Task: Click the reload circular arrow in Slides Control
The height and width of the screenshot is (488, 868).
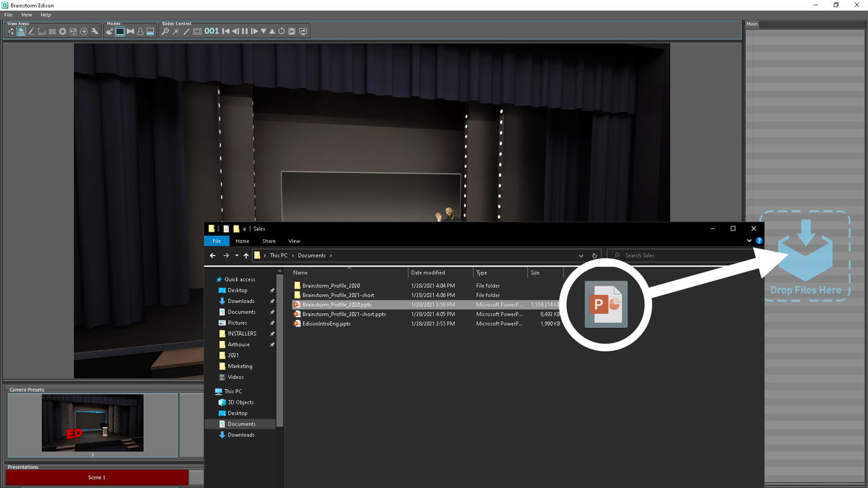Action: click(x=281, y=31)
